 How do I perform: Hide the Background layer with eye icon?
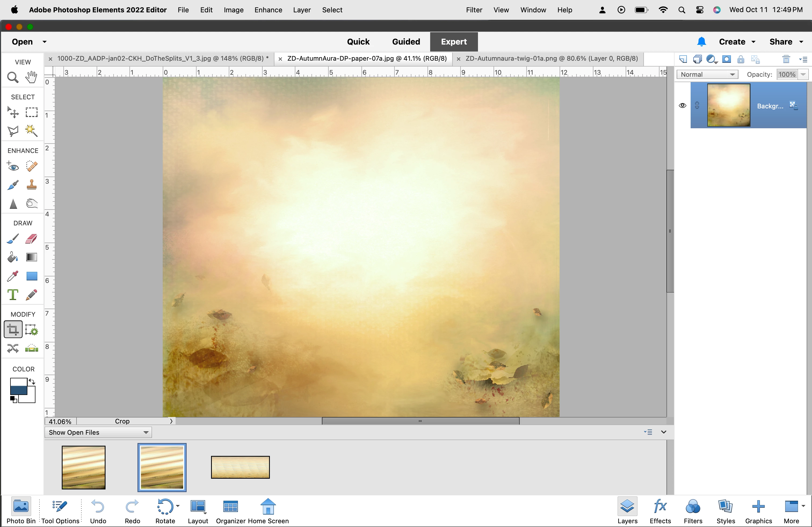[x=682, y=105]
